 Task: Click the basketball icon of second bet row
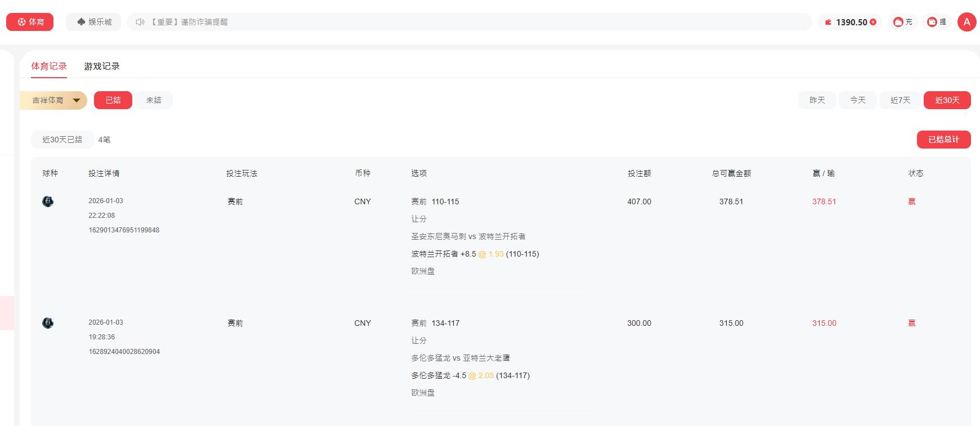(x=48, y=323)
